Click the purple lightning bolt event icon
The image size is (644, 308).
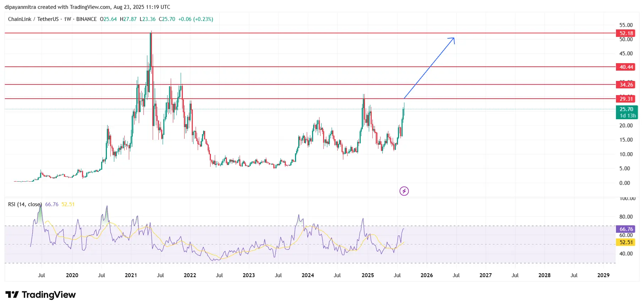404,191
